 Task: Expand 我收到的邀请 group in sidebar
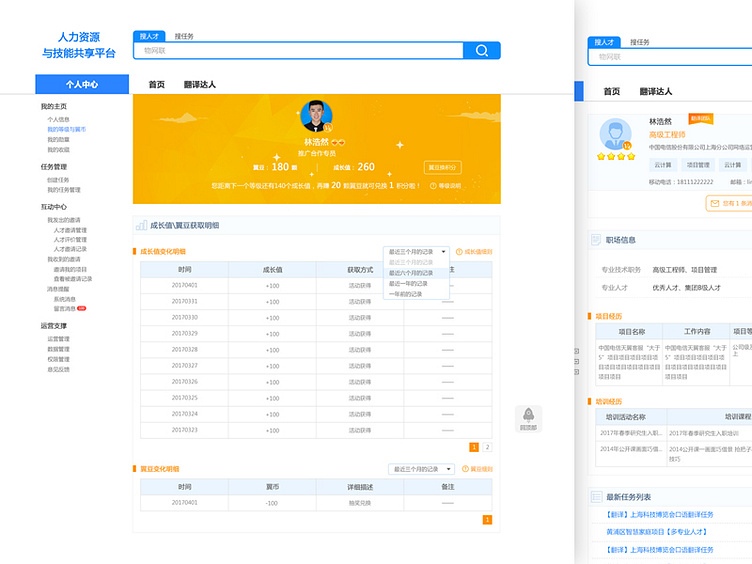64,259
